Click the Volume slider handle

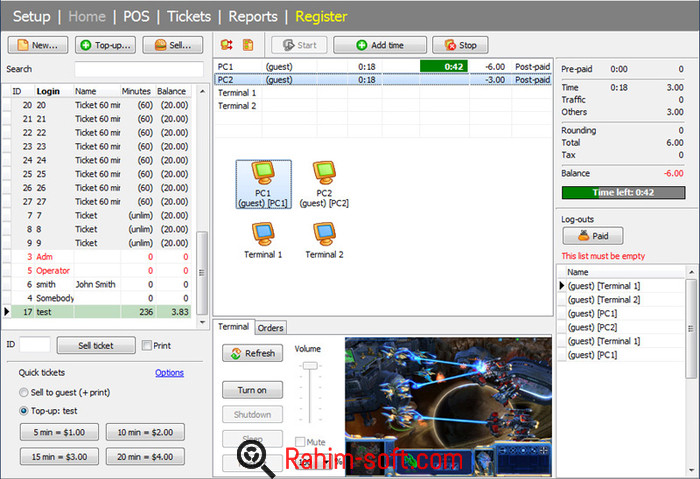[x=311, y=367]
